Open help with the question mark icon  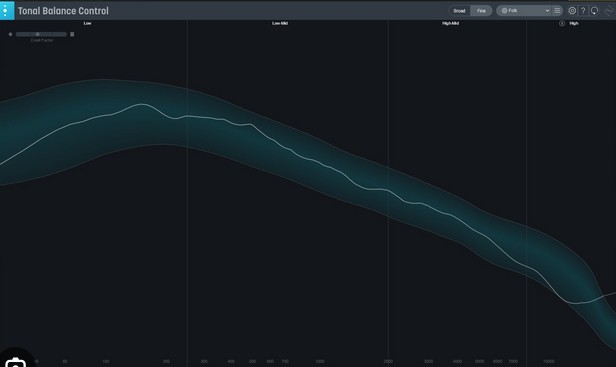coord(583,11)
